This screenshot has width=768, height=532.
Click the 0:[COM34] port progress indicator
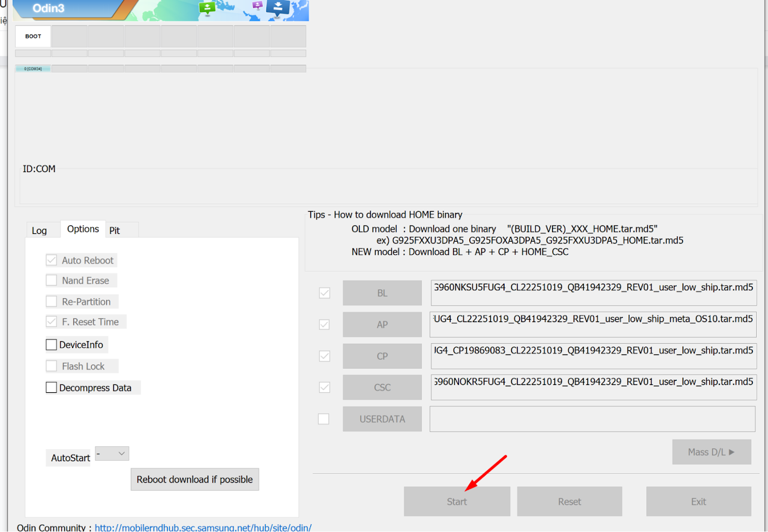coord(33,69)
